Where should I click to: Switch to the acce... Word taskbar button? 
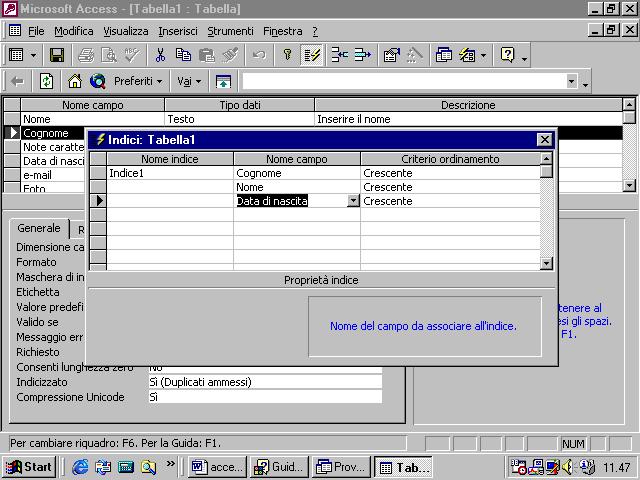tap(217, 467)
